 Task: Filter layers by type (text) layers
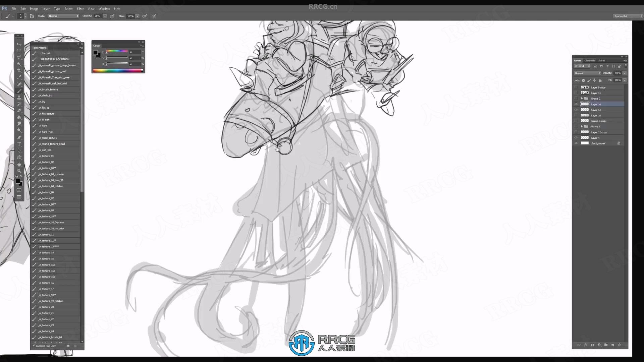[607, 66]
